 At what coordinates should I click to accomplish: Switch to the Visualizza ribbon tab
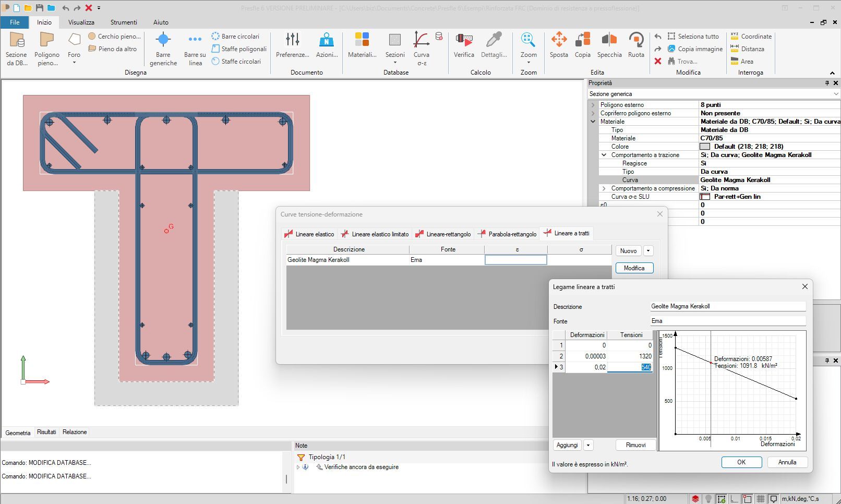[81, 22]
